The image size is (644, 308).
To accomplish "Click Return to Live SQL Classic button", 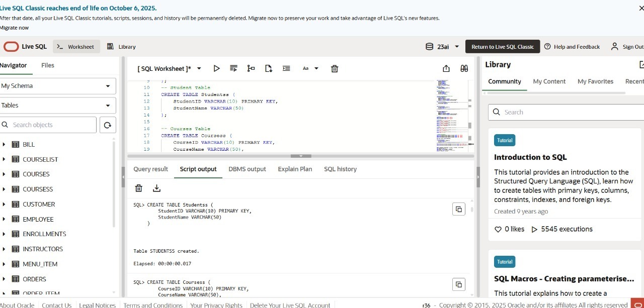I will pos(502,47).
